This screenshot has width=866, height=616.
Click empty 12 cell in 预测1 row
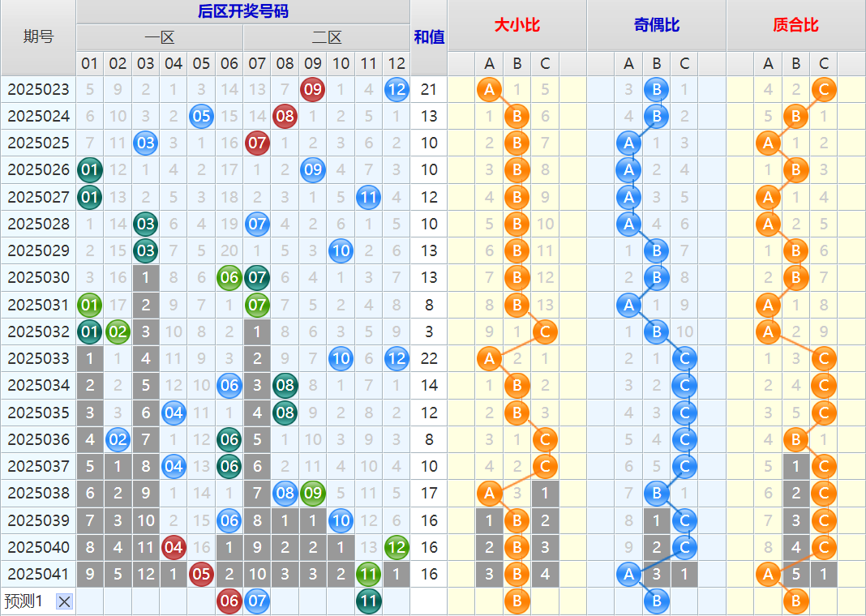(397, 601)
